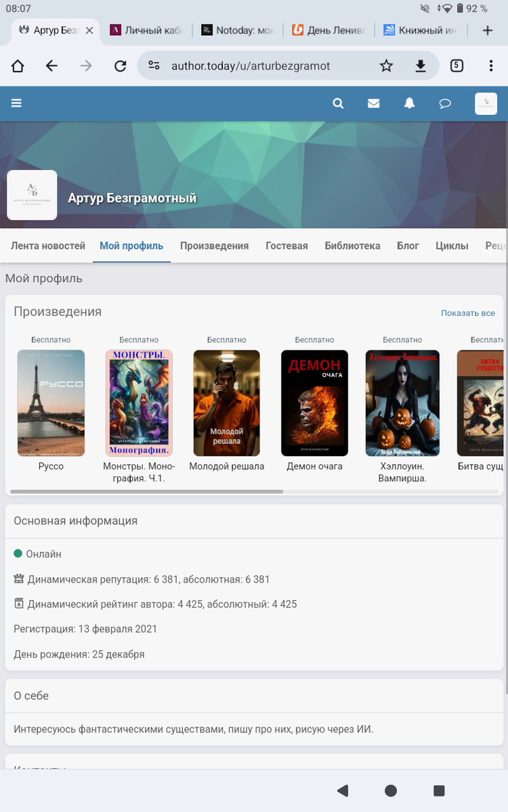
Task: Tap battery indicator in status bar
Action: [461, 9]
